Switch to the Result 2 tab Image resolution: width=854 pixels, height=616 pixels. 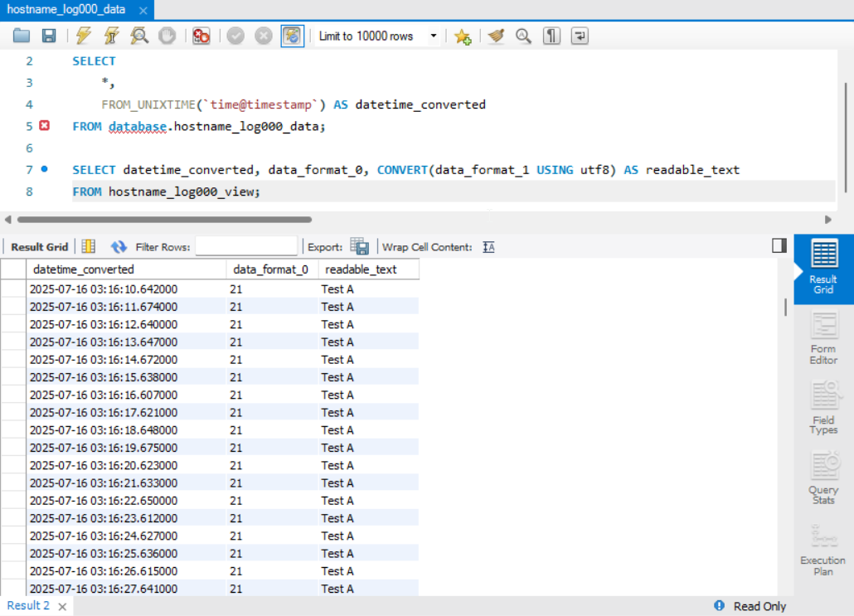click(x=28, y=606)
